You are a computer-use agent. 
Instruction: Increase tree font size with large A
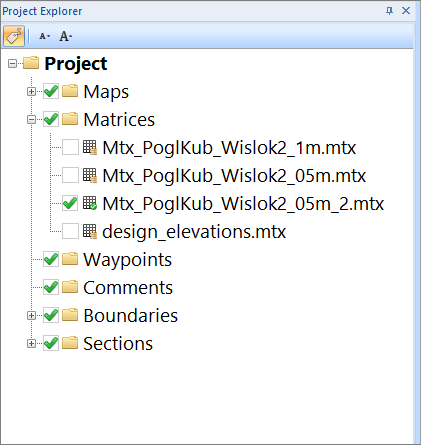coord(65,36)
